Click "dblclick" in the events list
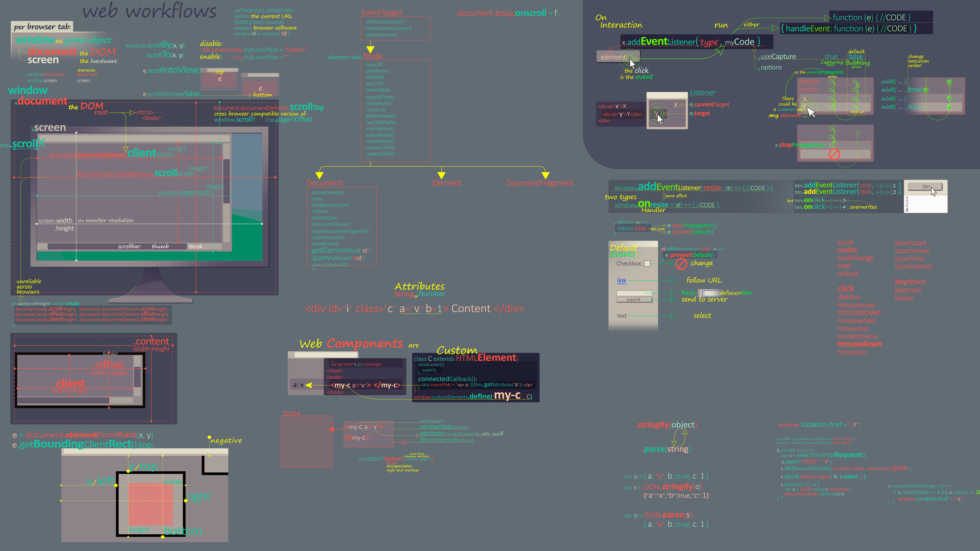This screenshot has height=551, width=980. click(x=848, y=297)
